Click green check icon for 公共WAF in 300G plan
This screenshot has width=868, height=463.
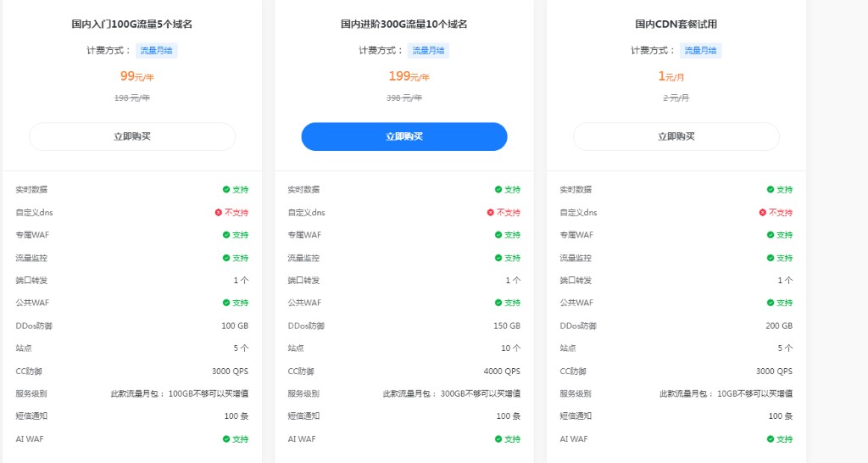pyautogui.click(x=498, y=303)
